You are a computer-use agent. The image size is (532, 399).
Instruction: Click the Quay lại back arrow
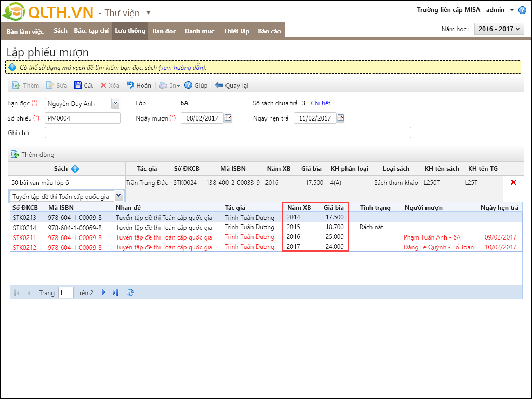[x=219, y=85]
